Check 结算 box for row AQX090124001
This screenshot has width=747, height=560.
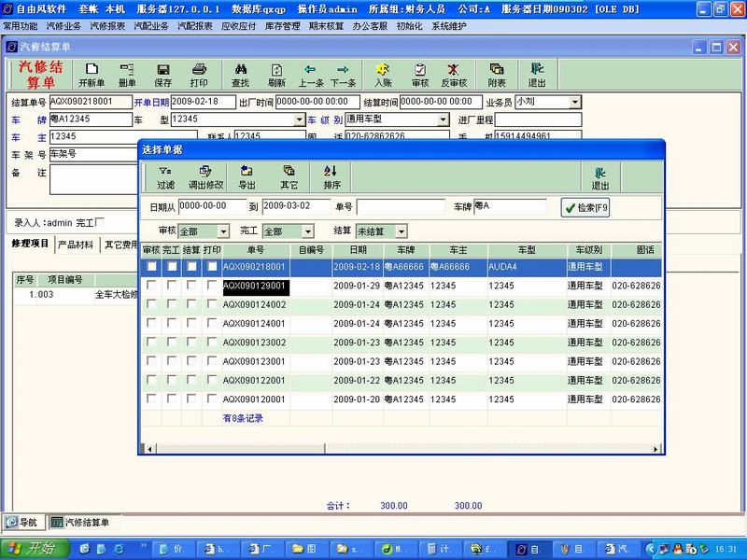[191, 323]
